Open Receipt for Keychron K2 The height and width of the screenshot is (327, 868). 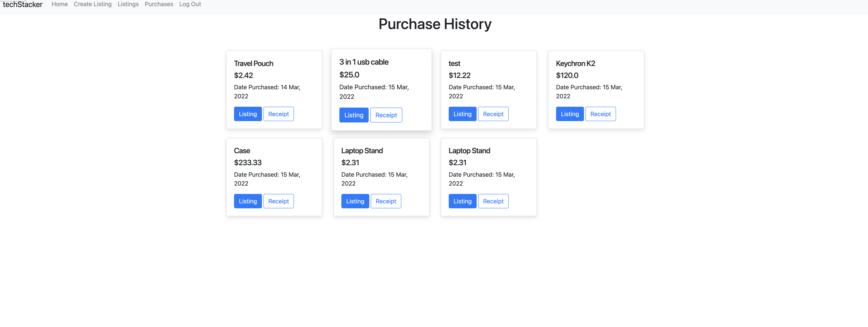(x=600, y=114)
